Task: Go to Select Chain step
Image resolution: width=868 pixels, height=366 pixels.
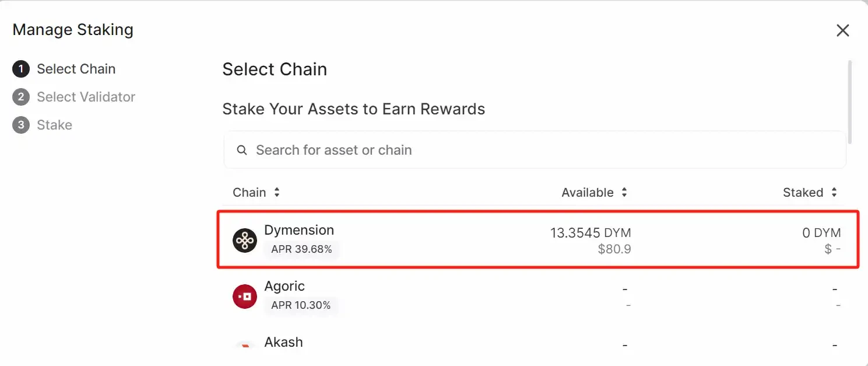Action: point(76,69)
